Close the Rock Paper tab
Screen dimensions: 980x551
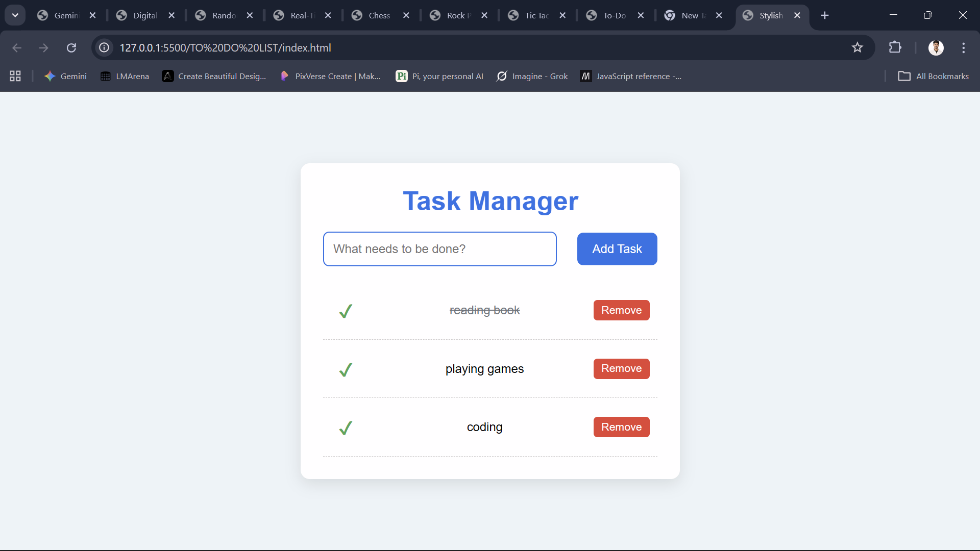pyautogui.click(x=484, y=15)
